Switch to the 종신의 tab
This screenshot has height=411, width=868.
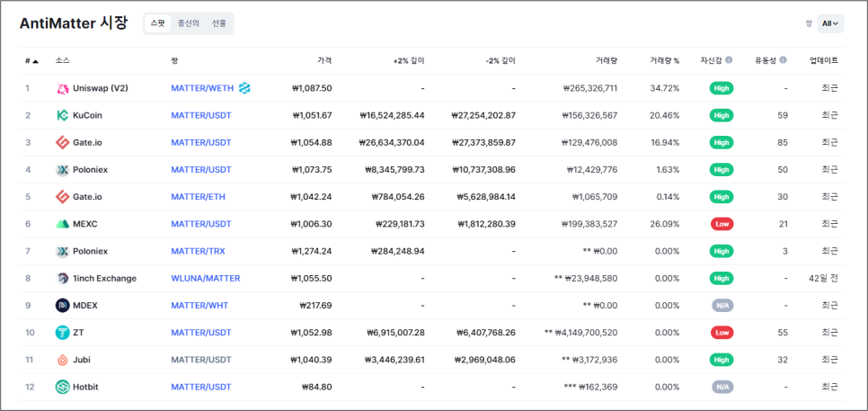189,23
